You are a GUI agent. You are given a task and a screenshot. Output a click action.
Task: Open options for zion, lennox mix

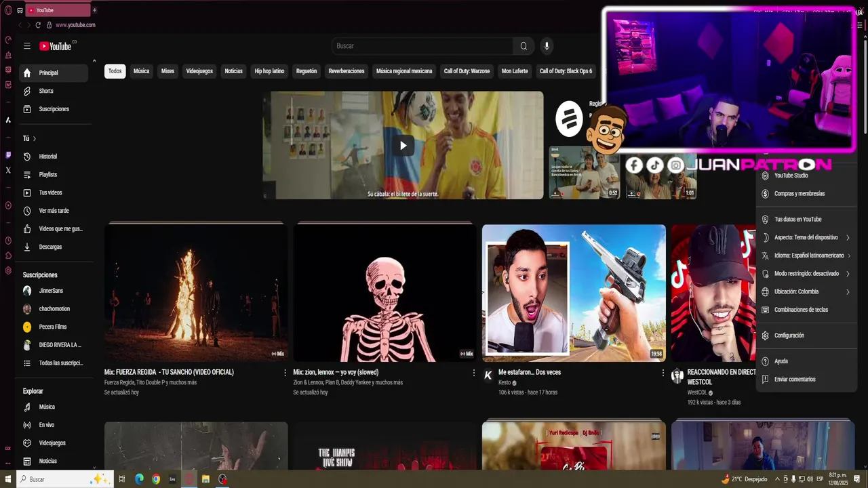(x=473, y=373)
